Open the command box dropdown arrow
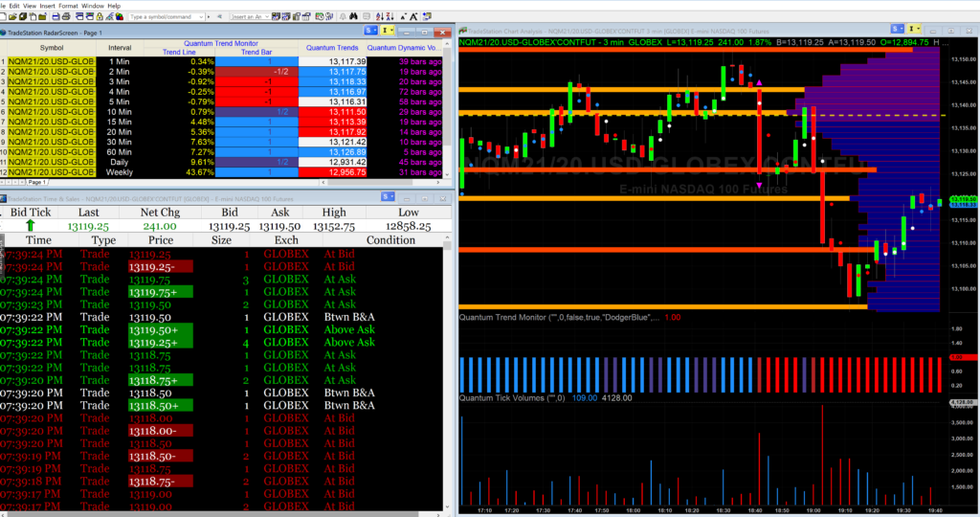980x517 pixels. point(201,17)
